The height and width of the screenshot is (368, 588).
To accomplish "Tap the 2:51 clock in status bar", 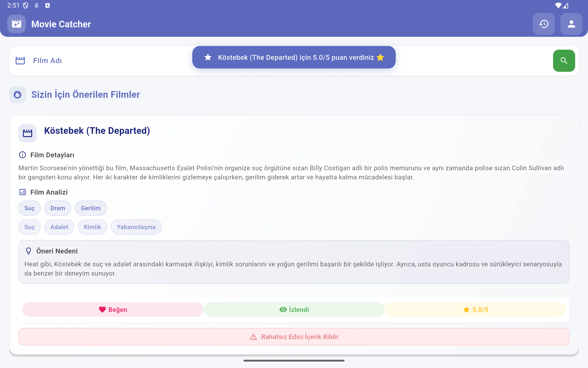I will (x=13, y=5).
